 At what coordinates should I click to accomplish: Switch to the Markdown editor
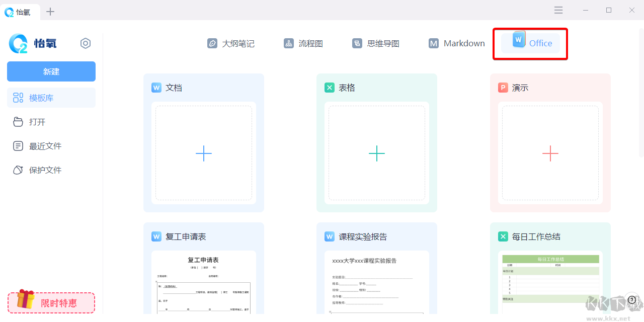tap(456, 43)
